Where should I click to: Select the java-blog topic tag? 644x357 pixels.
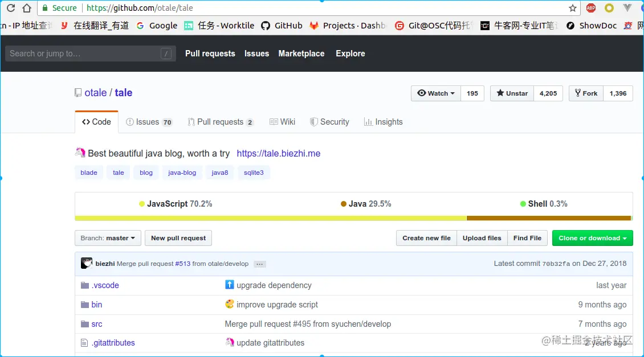point(182,173)
